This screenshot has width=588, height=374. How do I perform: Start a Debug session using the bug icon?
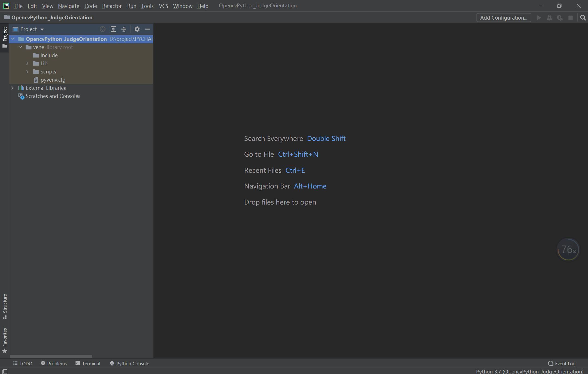click(549, 17)
